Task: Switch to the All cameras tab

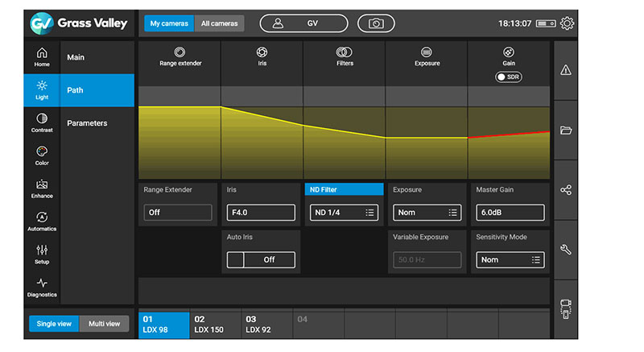Action: tap(218, 23)
